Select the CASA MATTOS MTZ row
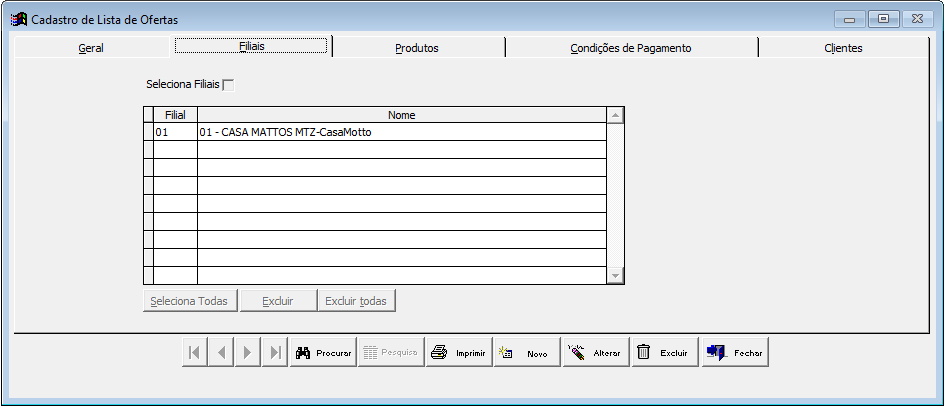Image resolution: width=945 pixels, height=406 pixels. click(x=400, y=132)
